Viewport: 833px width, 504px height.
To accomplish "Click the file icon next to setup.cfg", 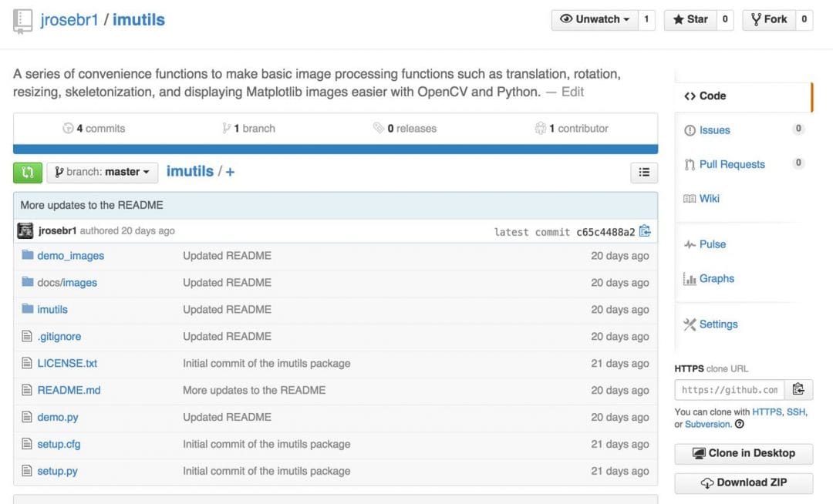I will [26, 444].
